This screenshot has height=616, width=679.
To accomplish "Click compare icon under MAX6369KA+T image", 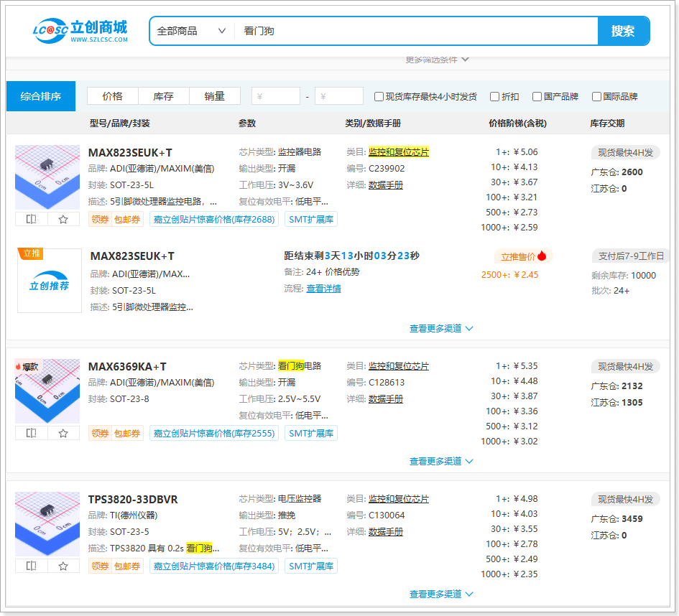I will [x=31, y=433].
